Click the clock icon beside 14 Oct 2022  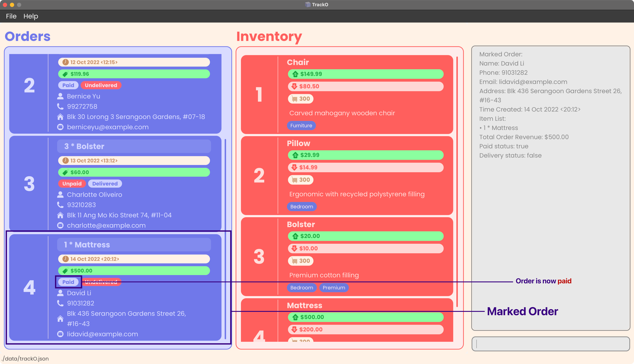click(x=65, y=259)
